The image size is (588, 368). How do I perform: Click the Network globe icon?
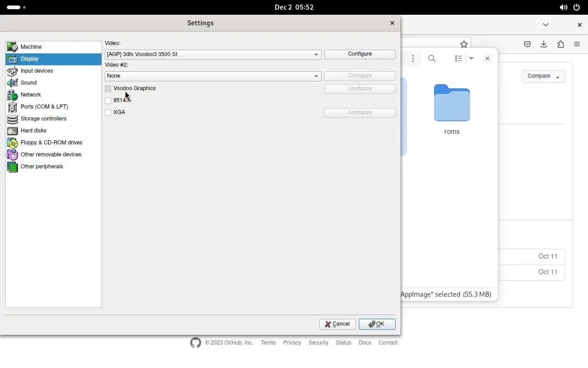point(12,95)
